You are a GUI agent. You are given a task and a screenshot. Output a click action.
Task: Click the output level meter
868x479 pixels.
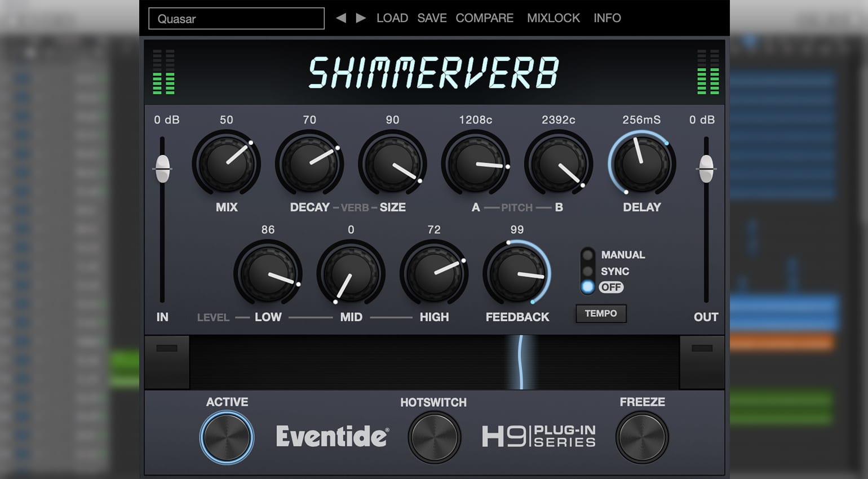click(x=708, y=72)
